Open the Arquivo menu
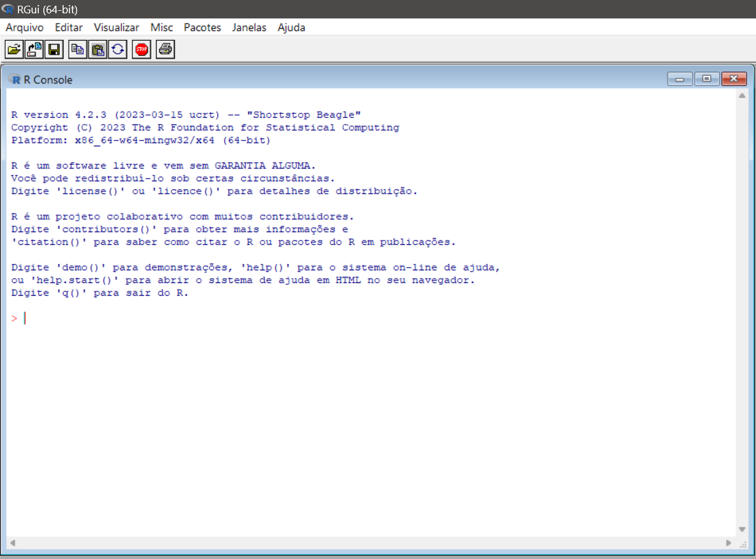Image resolution: width=756 pixels, height=559 pixels. pos(25,27)
